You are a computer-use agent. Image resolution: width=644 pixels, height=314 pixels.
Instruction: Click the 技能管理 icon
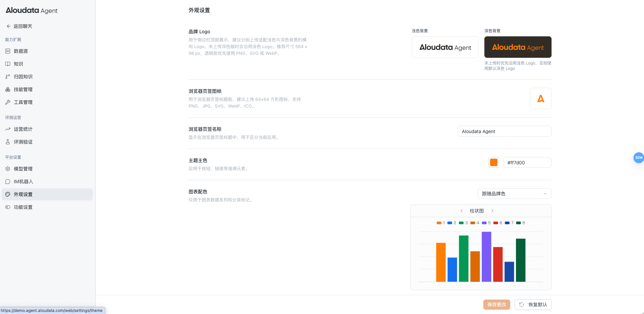8,89
